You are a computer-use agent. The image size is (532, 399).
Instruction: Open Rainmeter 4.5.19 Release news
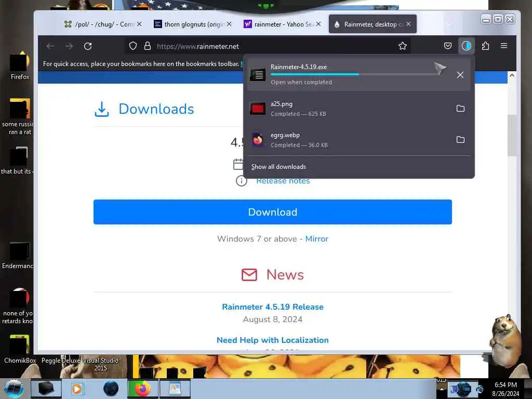click(272, 307)
